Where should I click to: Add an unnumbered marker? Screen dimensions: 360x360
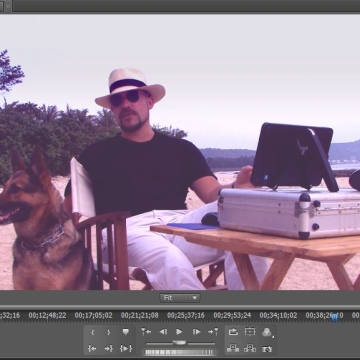pyautogui.click(x=126, y=332)
